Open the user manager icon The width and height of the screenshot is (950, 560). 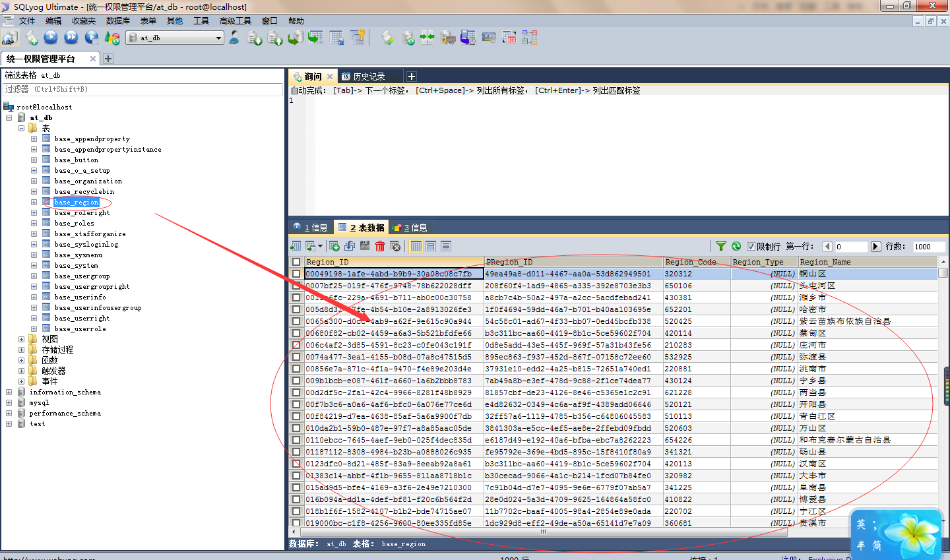click(234, 38)
